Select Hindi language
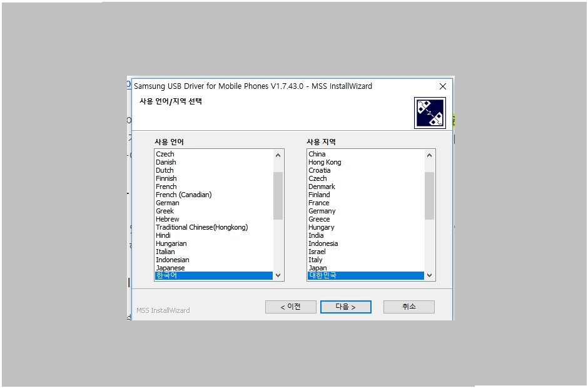588x388 pixels. (x=214, y=235)
